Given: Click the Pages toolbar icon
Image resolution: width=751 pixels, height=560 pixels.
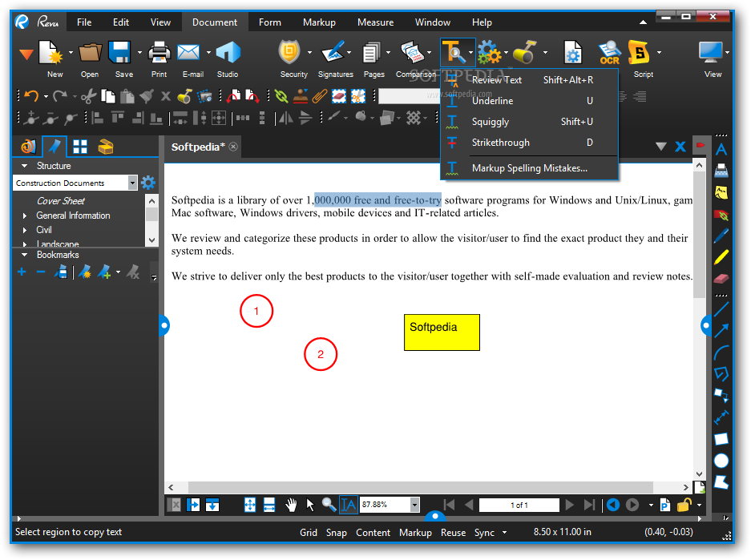Looking at the screenshot, I should pyautogui.click(x=371, y=53).
